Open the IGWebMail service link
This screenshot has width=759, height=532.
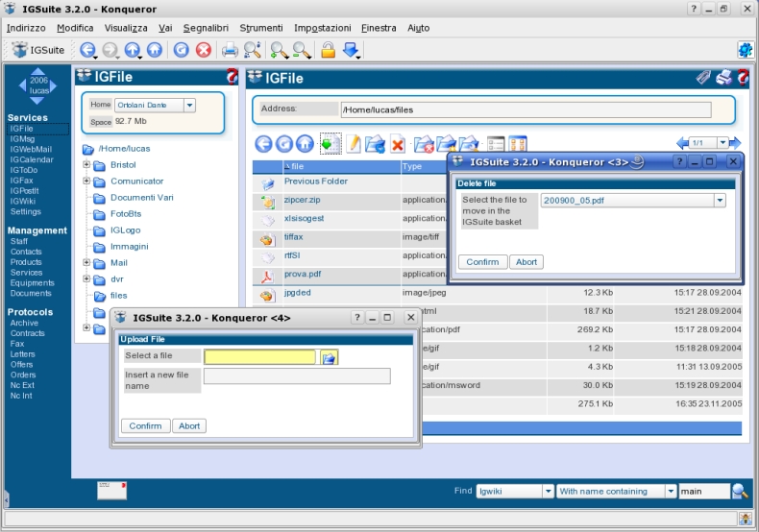click(x=31, y=150)
